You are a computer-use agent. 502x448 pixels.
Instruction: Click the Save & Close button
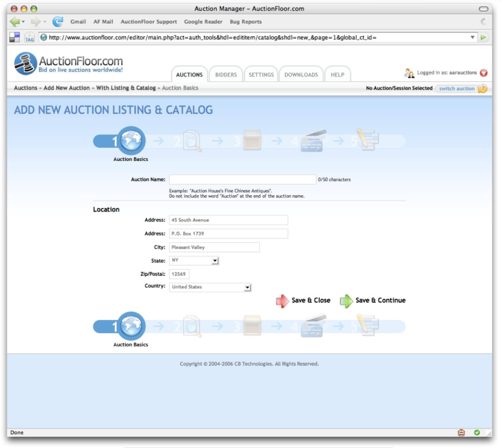(303, 301)
